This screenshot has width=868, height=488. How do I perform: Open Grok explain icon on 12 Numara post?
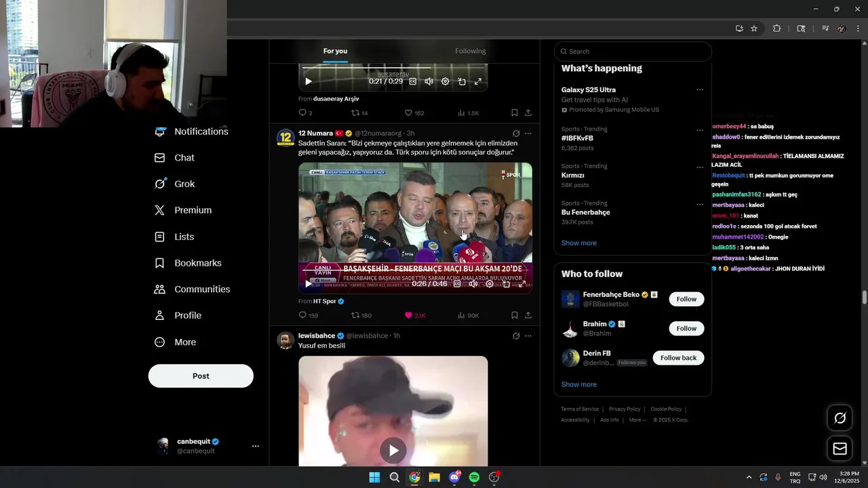coord(516,134)
